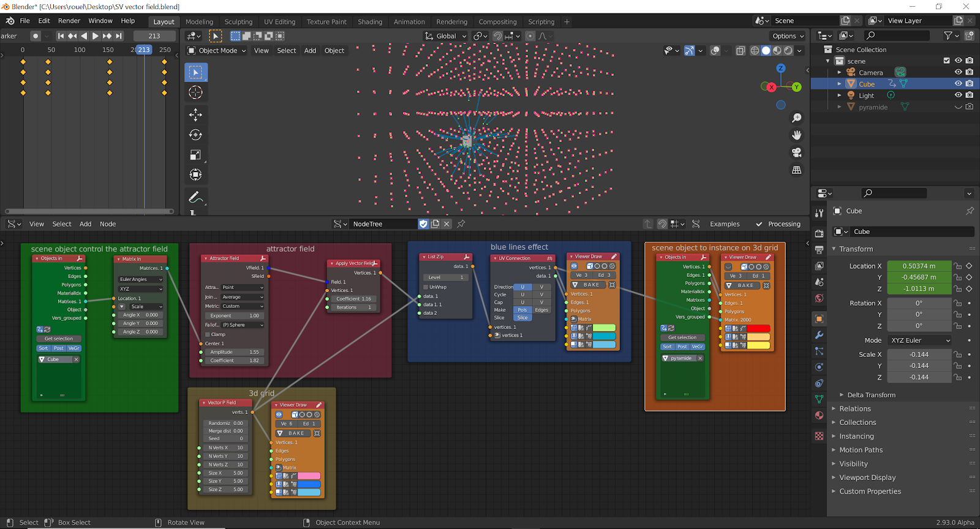
Task: Expand the Delta Transform panel
Action: pyautogui.click(x=872, y=396)
